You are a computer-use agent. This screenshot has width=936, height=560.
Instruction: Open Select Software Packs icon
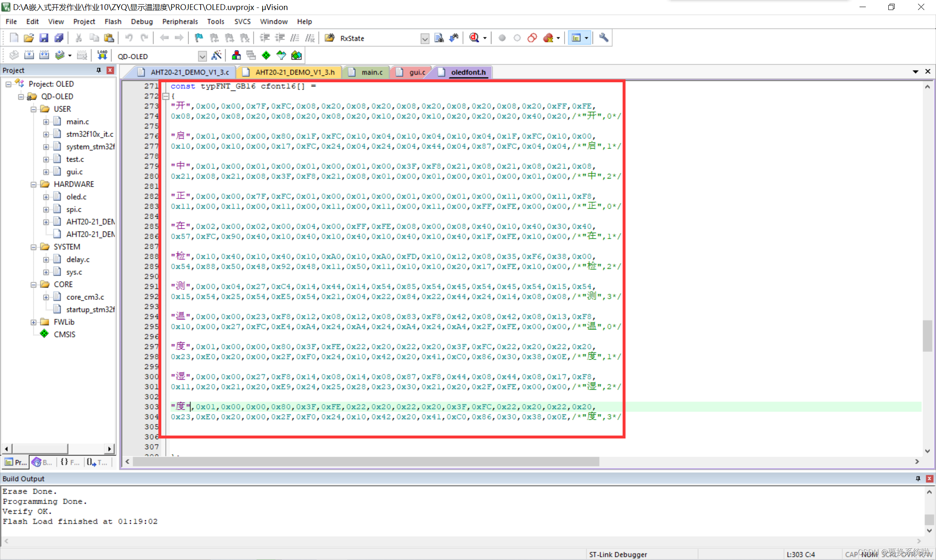coord(281,56)
